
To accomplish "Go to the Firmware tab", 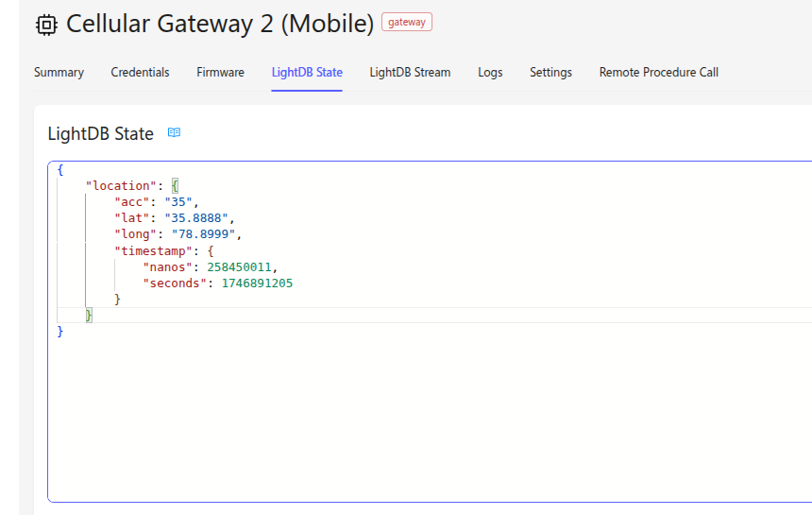I will 220,73.
